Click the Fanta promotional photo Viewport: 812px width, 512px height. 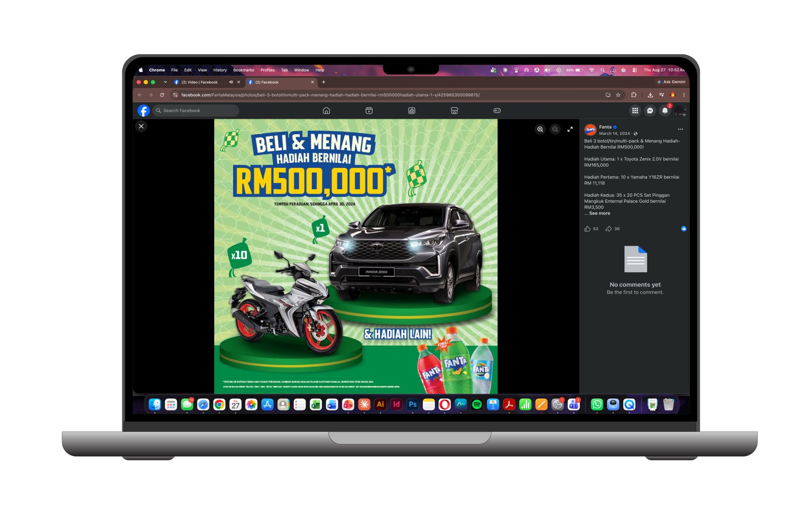[x=356, y=256]
